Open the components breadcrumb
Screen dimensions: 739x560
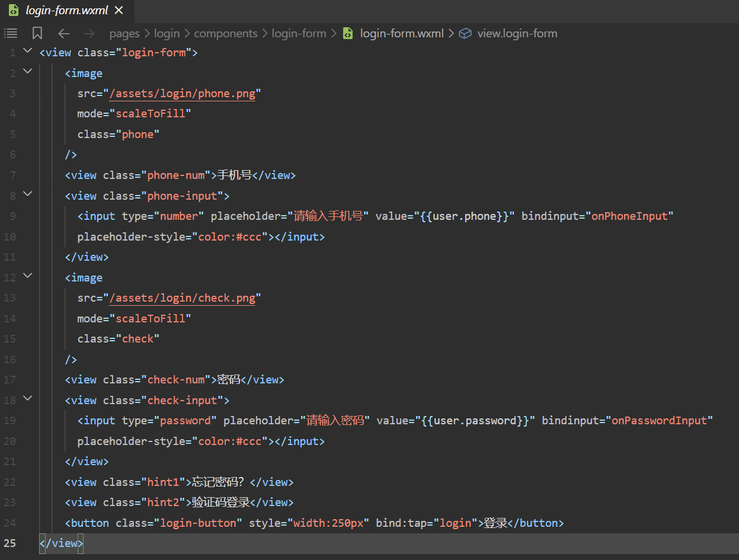[x=226, y=33]
